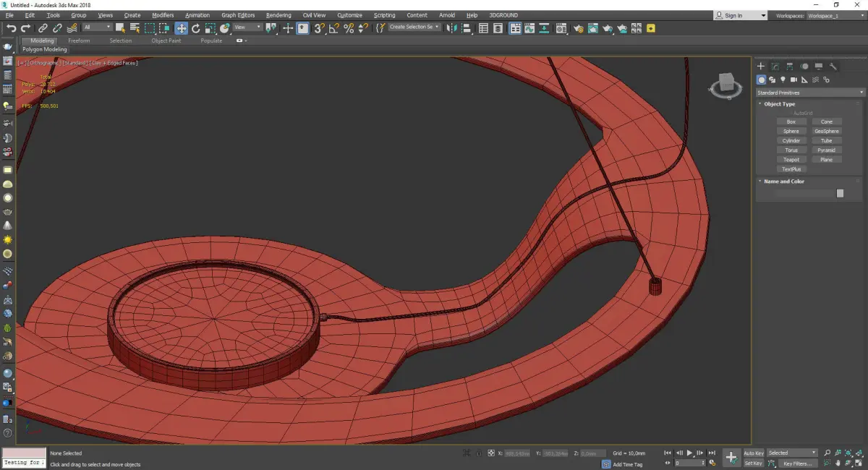This screenshot has width=868, height=470.
Task: Click the Teapot primitive button
Action: (791, 160)
